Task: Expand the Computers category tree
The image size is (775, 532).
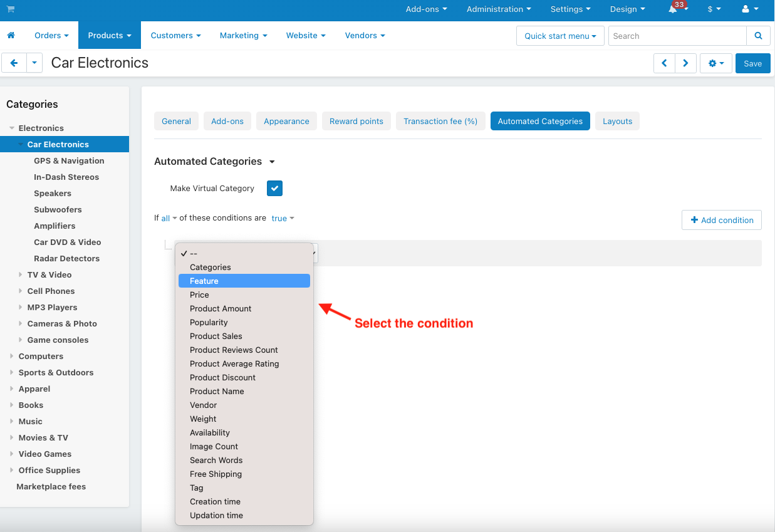Action: (12, 356)
